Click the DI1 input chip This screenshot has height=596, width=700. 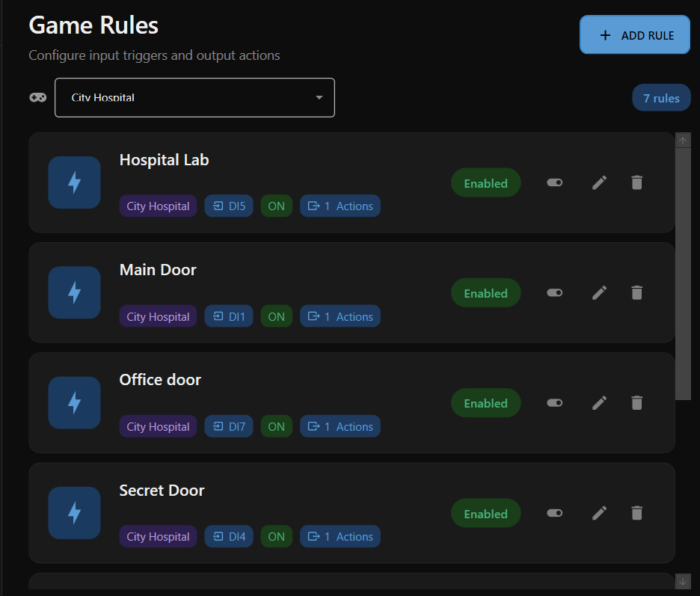[x=229, y=316]
